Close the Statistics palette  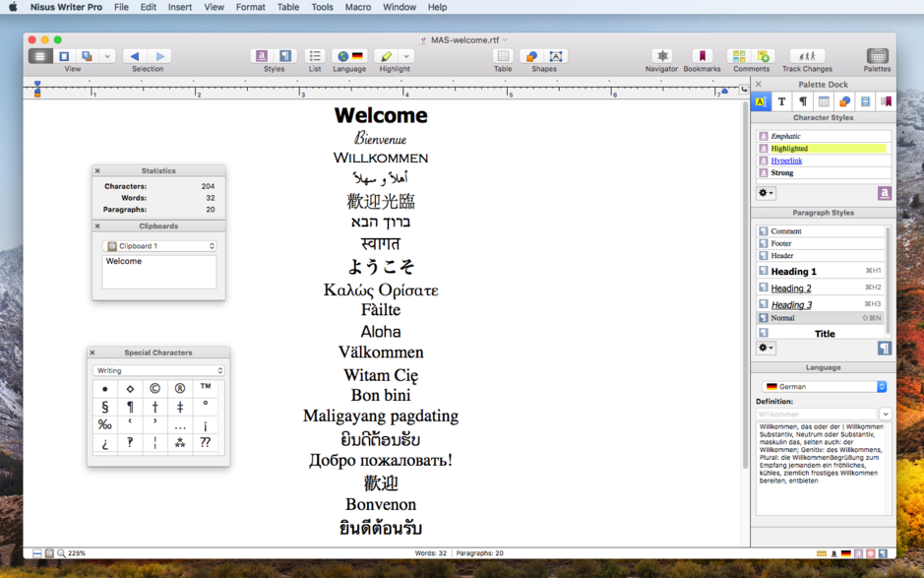tap(97, 170)
